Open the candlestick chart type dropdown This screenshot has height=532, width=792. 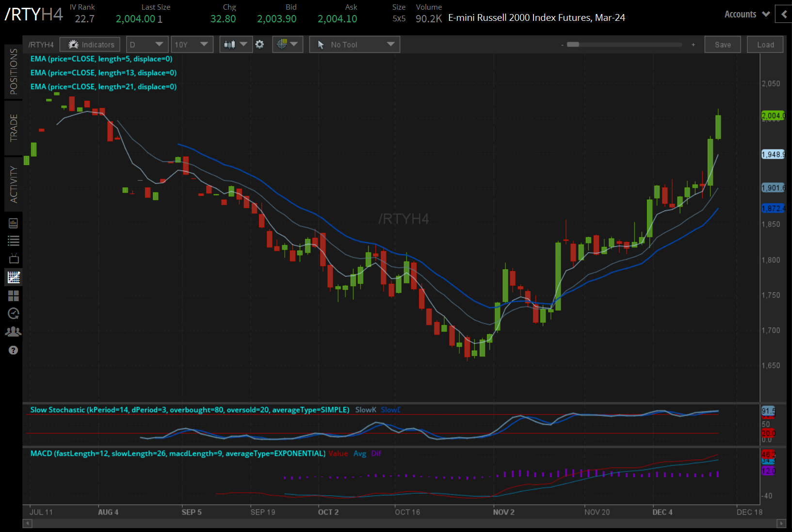pyautogui.click(x=235, y=45)
